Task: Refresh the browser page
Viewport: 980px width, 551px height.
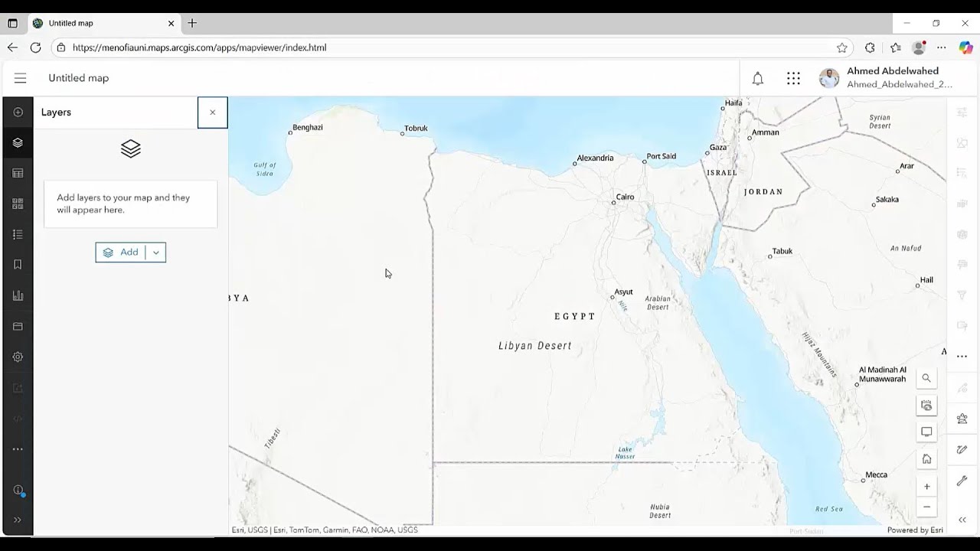Action: coord(35,47)
